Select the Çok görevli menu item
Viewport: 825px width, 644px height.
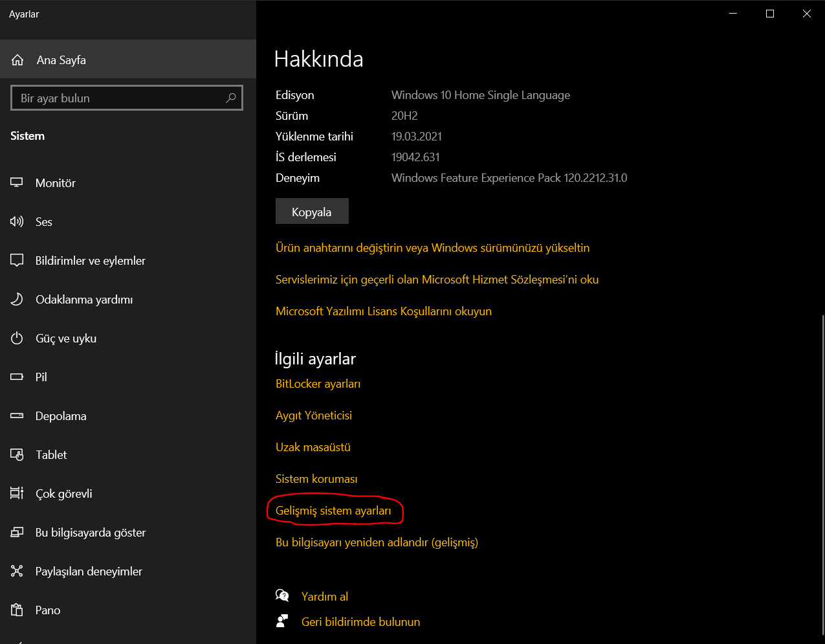point(63,494)
